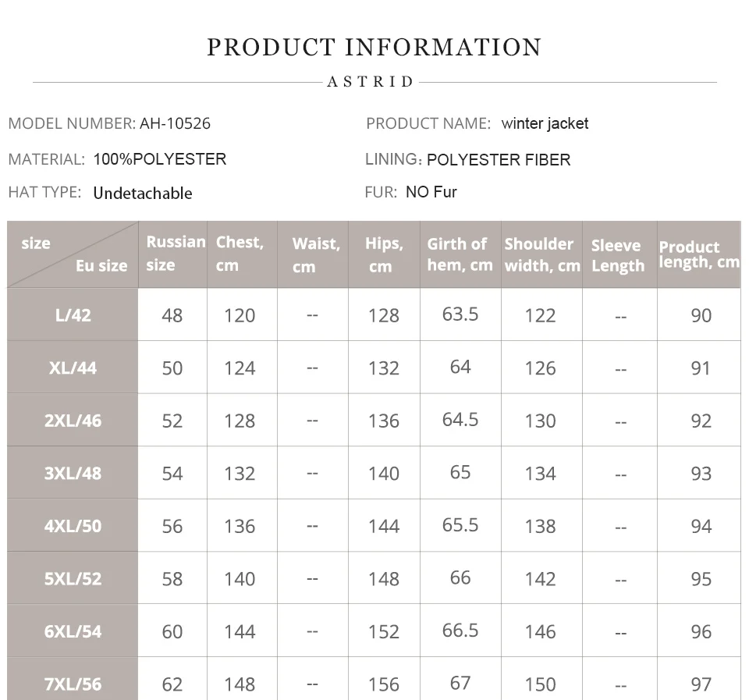The width and height of the screenshot is (749, 700).
Task: Click the Sleeve Length column header
Action: [x=619, y=254]
